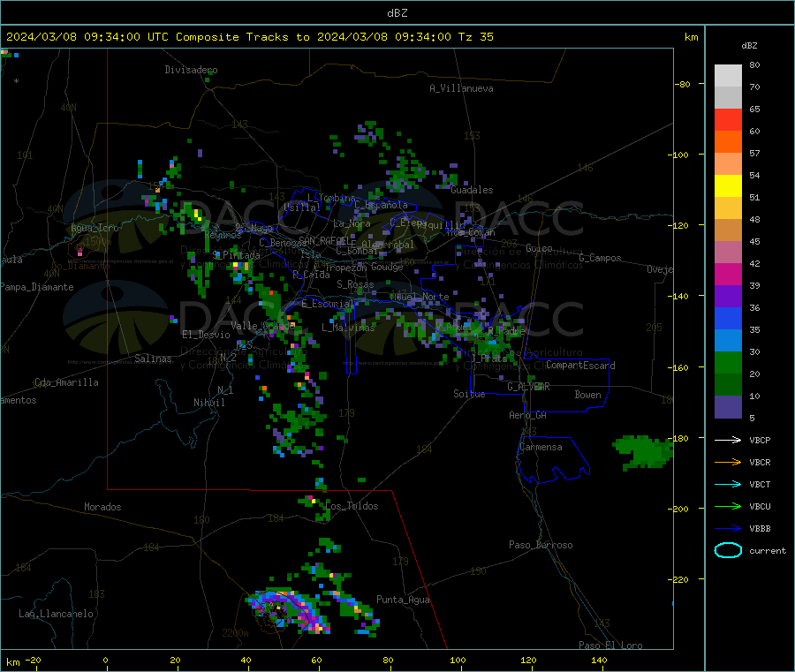This screenshot has height=672, width=795.
Task: Click the Punta_Agua place label
Action: [x=403, y=600]
